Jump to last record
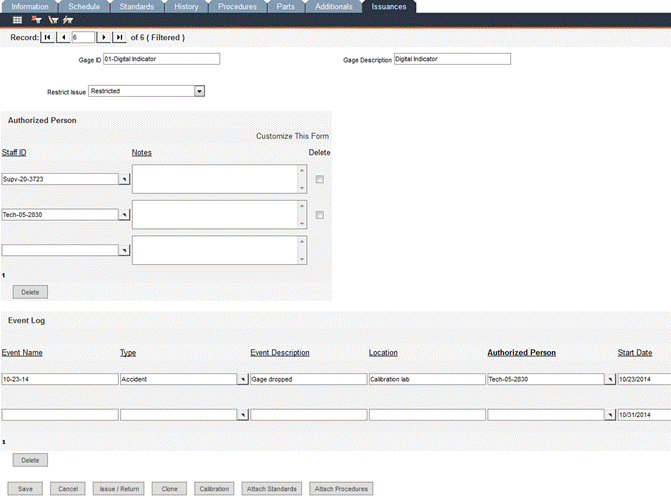Screen dimensions: 671x500 [x=119, y=37]
